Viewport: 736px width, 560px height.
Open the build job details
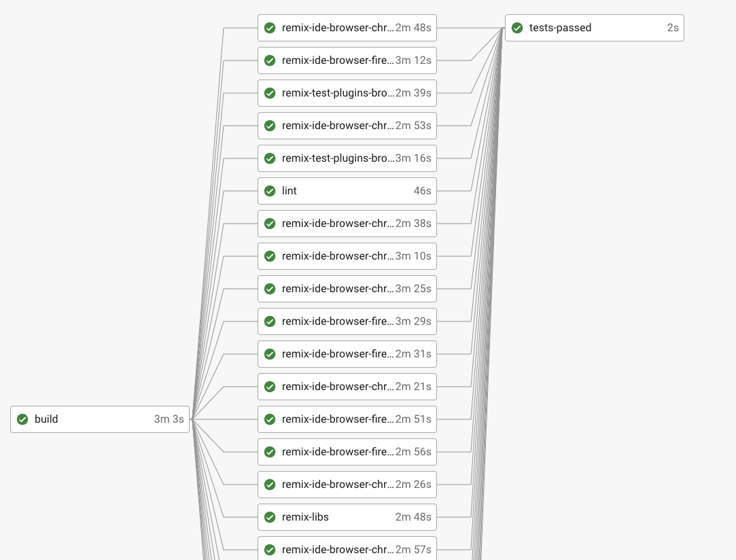tap(100, 419)
